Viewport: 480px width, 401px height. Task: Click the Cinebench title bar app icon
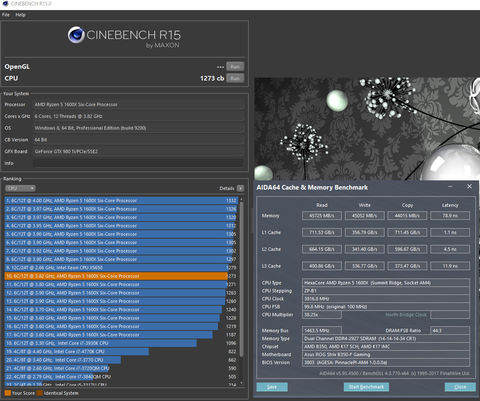coord(5,4)
